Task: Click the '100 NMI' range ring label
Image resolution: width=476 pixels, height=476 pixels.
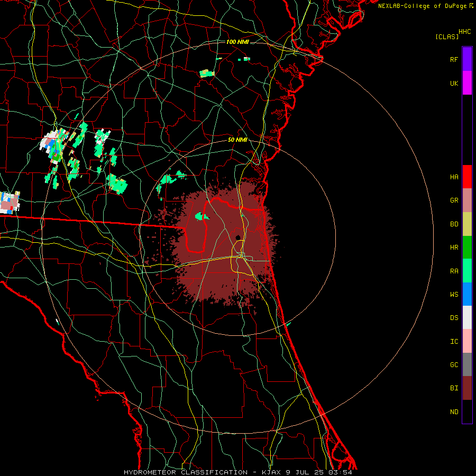Action: (x=237, y=42)
